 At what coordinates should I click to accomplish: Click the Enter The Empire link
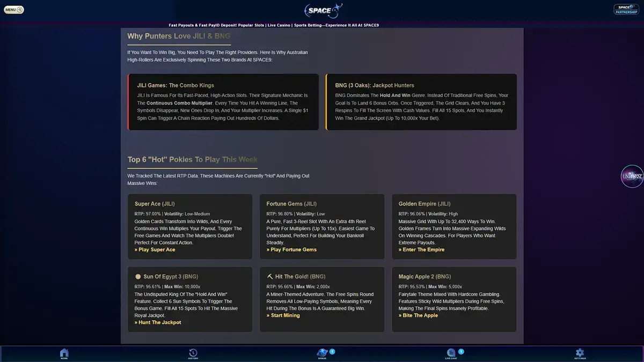tap(421, 249)
